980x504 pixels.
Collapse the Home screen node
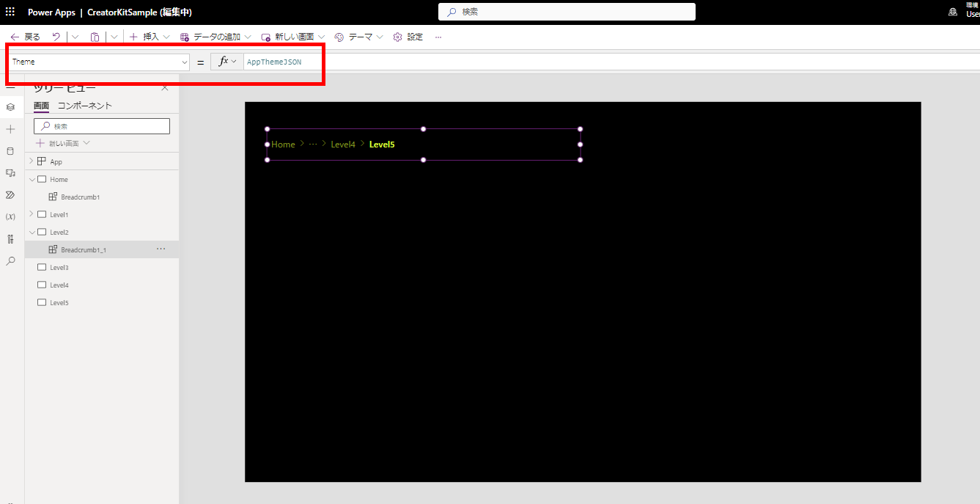pyautogui.click(x=31, y=178)
